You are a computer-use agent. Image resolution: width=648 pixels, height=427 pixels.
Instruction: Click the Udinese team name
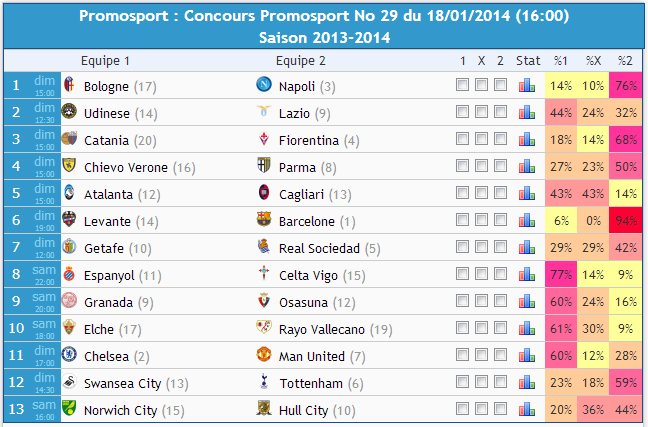coord(107,114)
